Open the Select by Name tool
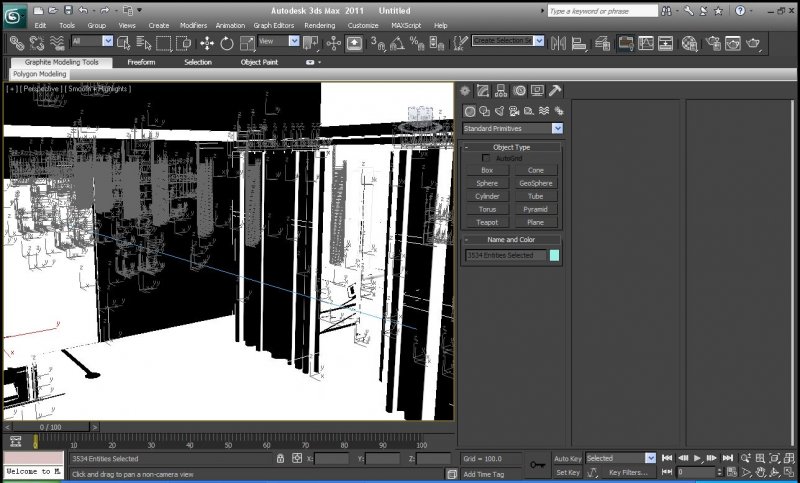This screenshot has height=483, width=800. tap(144, 43)
